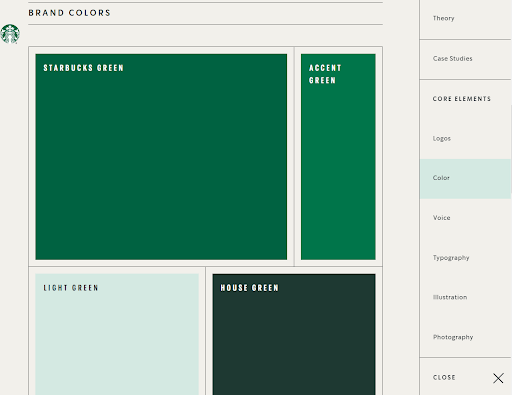This screenshot has height=395, width=512.
Task: Click the Core Elements heading
Action: 462,99
